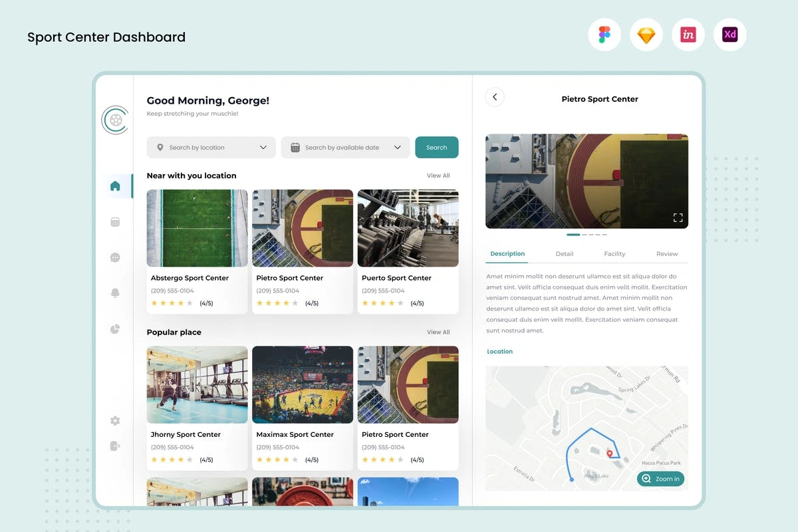The width and height of the screenshot is (798, 532).
Task: Switch to the Facility tab
Action: 614,253
